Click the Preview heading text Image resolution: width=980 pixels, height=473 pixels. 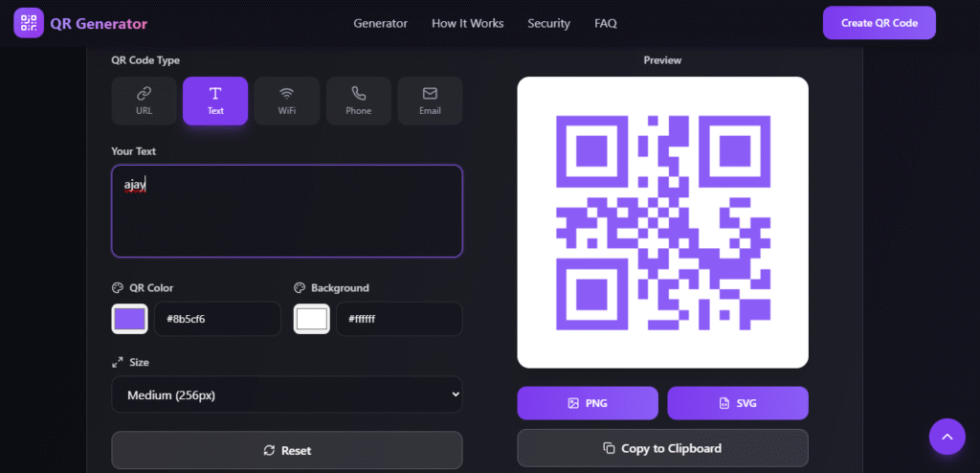pyautogui.click(x=662, y=60)
